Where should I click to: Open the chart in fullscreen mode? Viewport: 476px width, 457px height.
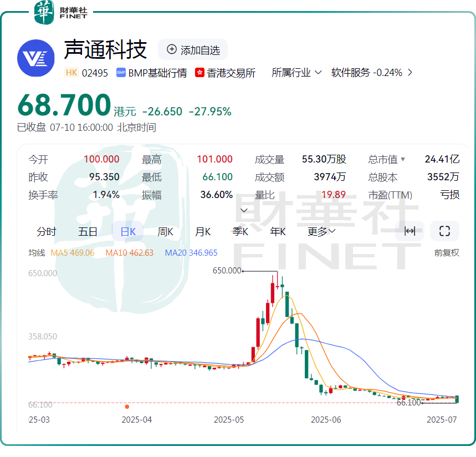coord(444,231)
